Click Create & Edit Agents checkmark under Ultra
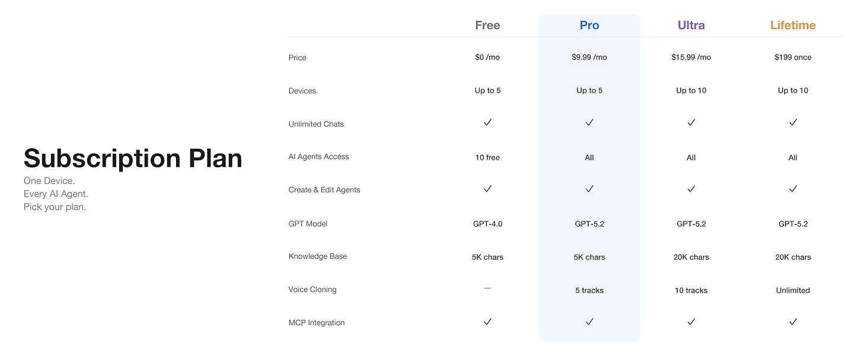Viewport: 868px width, 356px height. (x=691, y=189)
